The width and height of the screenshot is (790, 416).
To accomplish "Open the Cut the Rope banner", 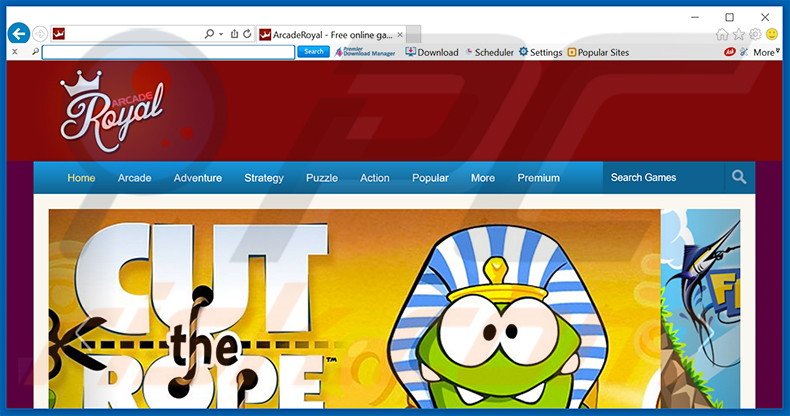I will (354, 309).
